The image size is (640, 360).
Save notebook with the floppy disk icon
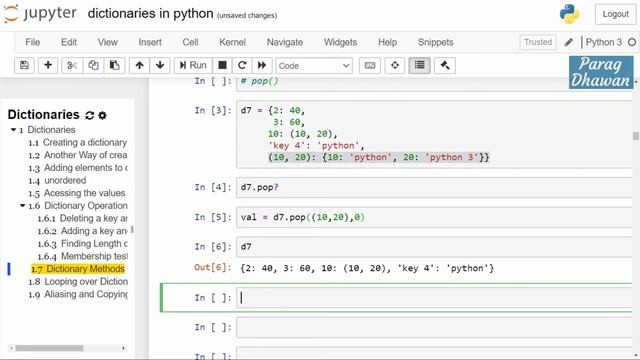pos(24,65)
